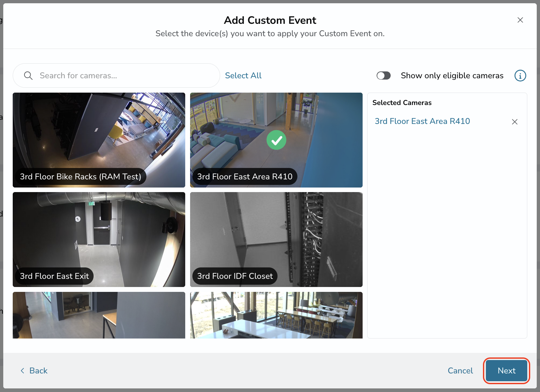Select 3rd Floor Bike Racks (RAM Test) camera
The image size is (540, 392).
coord(99,140)
